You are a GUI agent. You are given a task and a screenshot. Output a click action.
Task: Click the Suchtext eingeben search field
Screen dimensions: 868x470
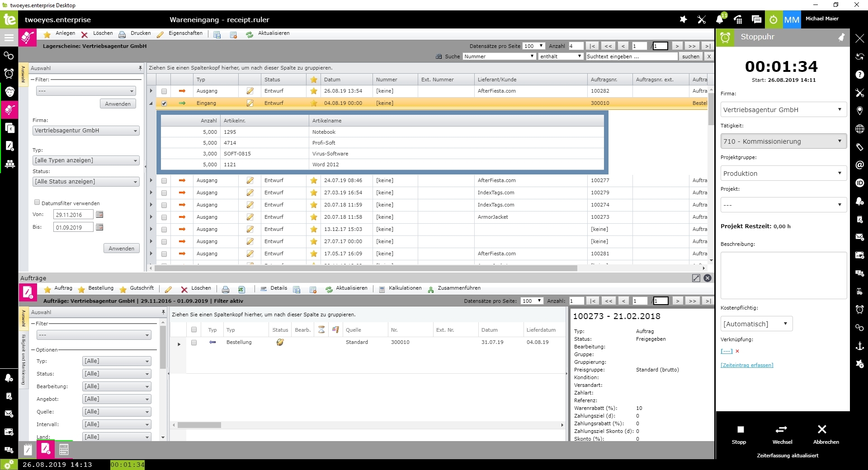coord(632,56)
